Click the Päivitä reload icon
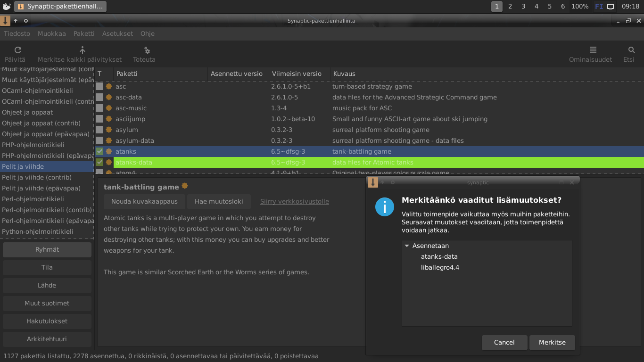The image size is (644, 362). 18,50
